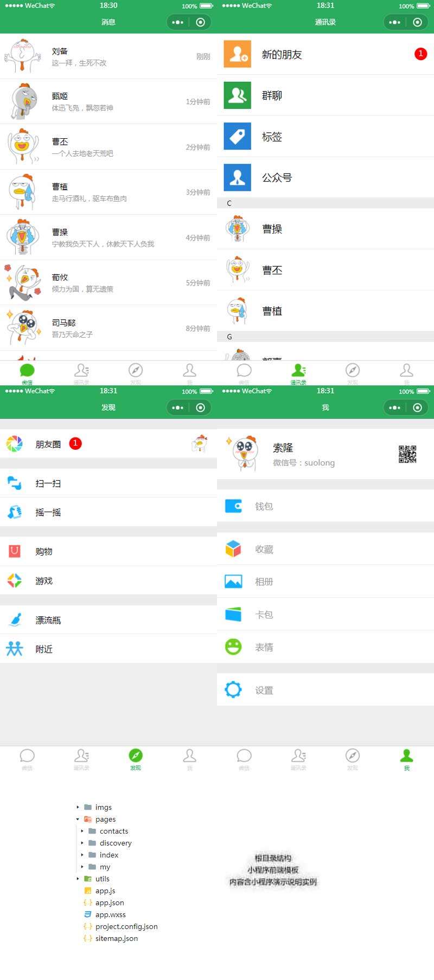Expand the index folder

[82, 855]
